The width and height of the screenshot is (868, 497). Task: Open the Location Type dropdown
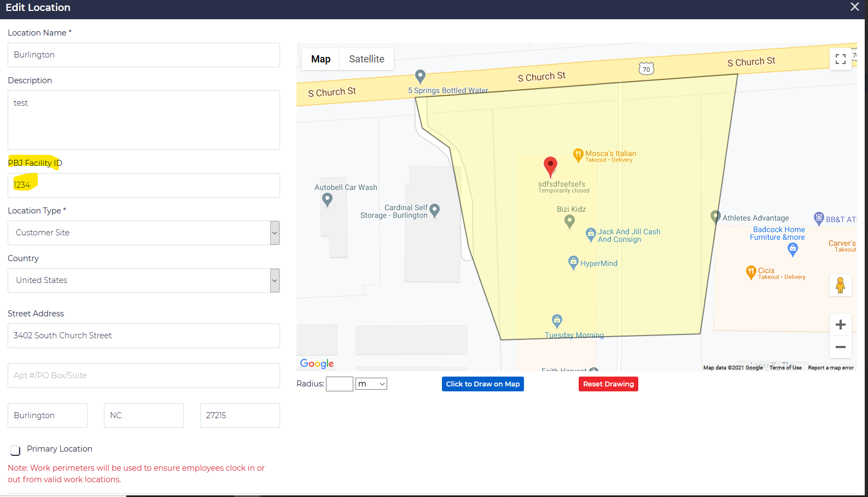coord(143,233)
